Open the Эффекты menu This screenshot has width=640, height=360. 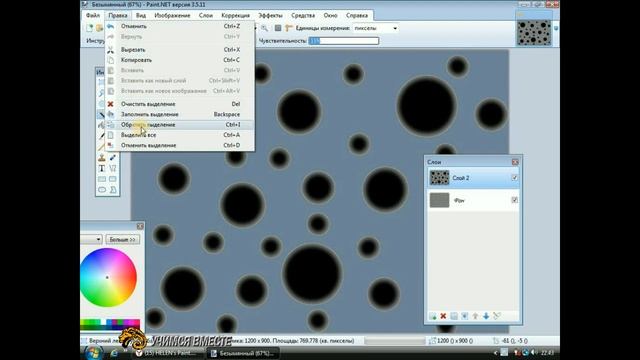click(270, 15)
